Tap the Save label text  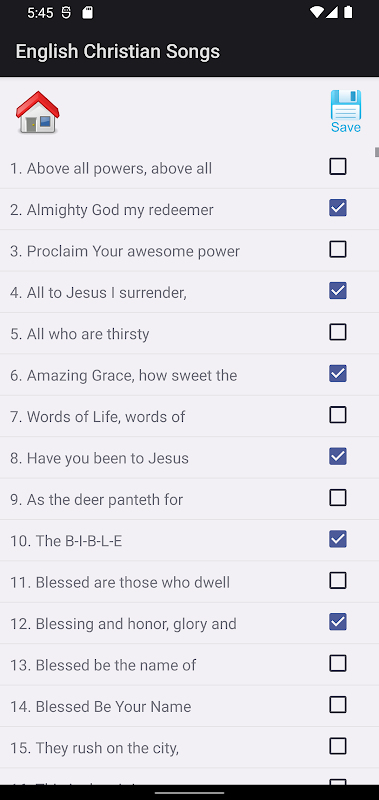346,127
